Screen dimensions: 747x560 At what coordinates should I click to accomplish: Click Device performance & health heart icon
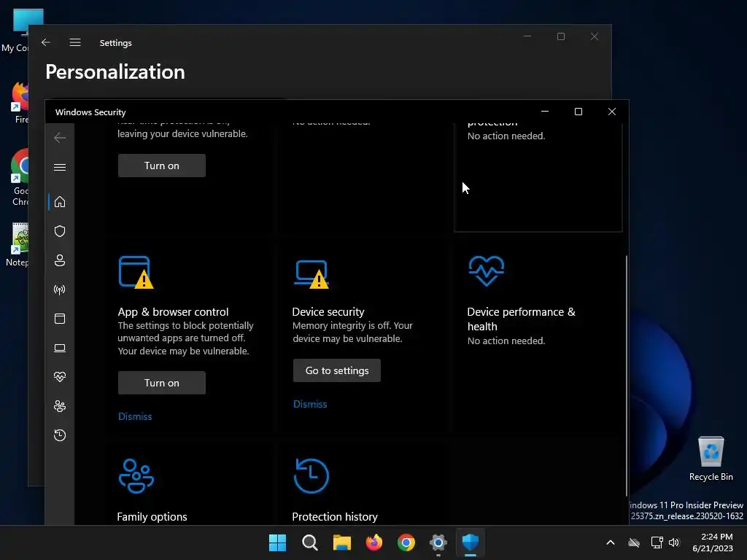[x=487, y=271]
